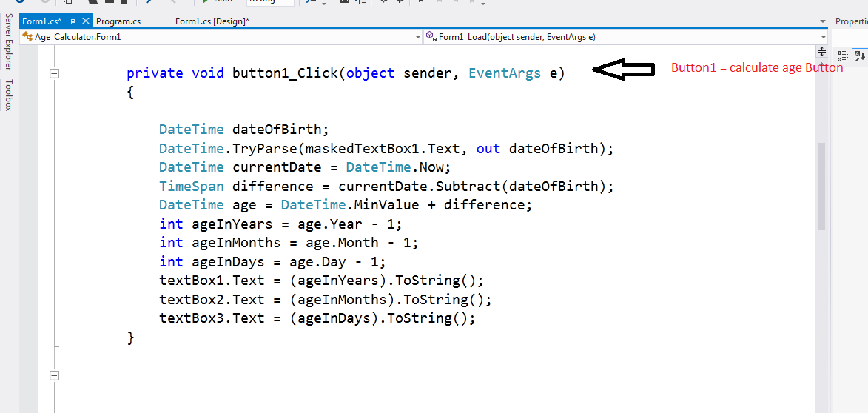
Task: Open the Server Explorer side panel
Action: tap(8, 41)
